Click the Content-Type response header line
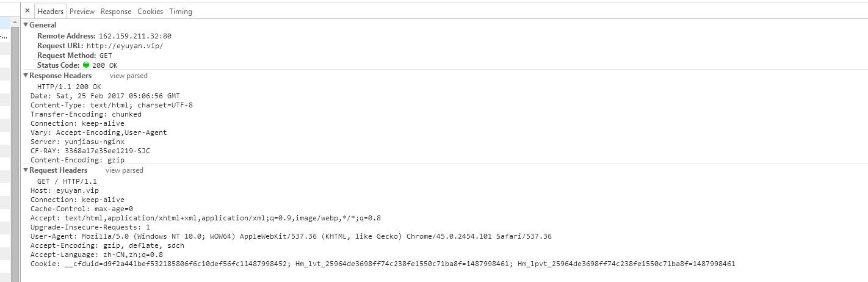The image size is (868, 282). tap(112, 105)
